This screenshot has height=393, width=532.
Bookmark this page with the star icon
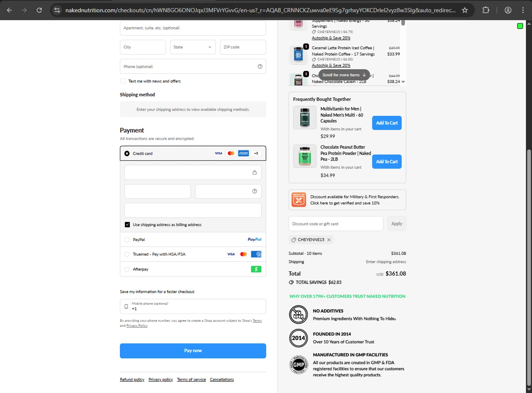(465, 10)
